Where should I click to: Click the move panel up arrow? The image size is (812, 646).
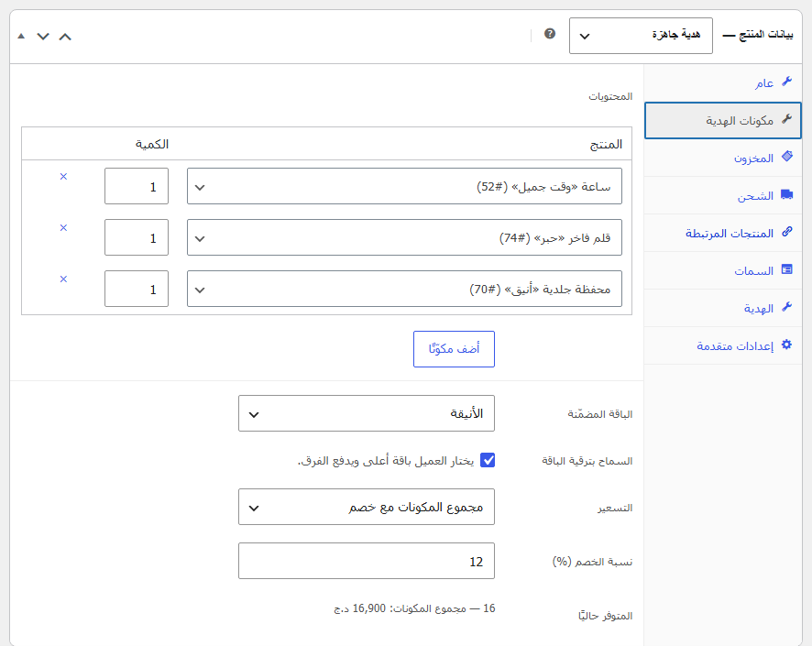tap(65, 37)
